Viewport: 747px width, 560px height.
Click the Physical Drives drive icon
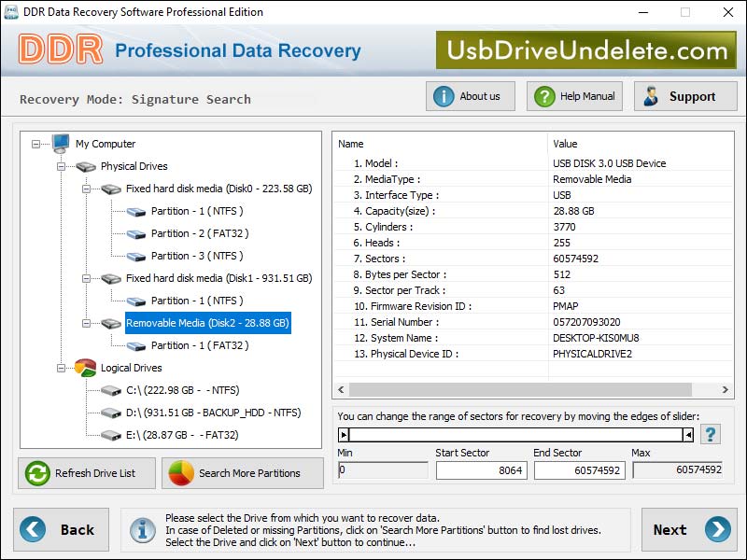pyautogui.click(x=86, y=167)
